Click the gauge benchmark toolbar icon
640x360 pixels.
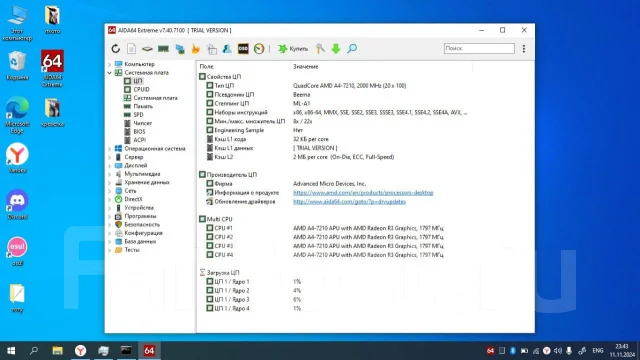259,49
